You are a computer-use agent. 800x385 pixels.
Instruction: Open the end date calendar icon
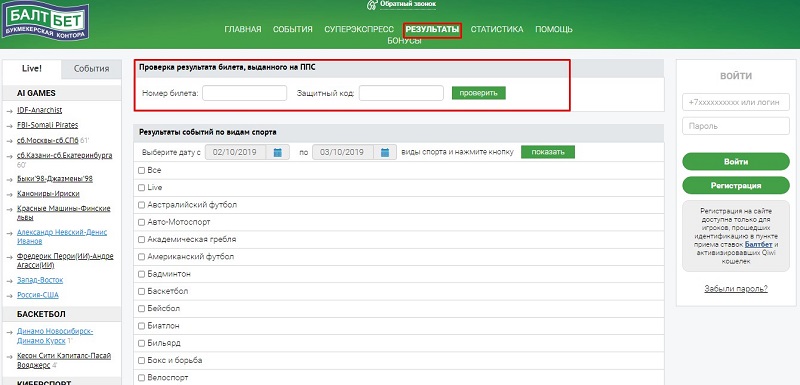385,152
